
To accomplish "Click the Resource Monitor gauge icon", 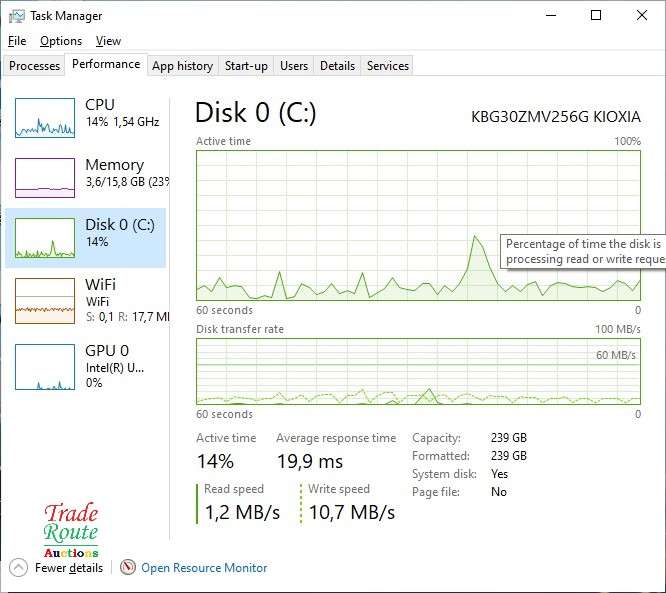I will [127, 568].
